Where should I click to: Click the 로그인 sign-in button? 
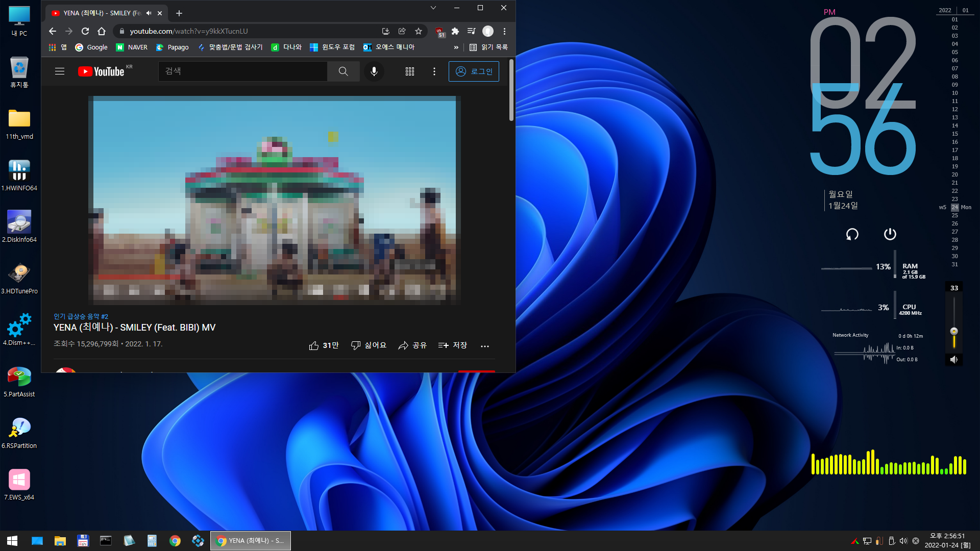[474, 71]
